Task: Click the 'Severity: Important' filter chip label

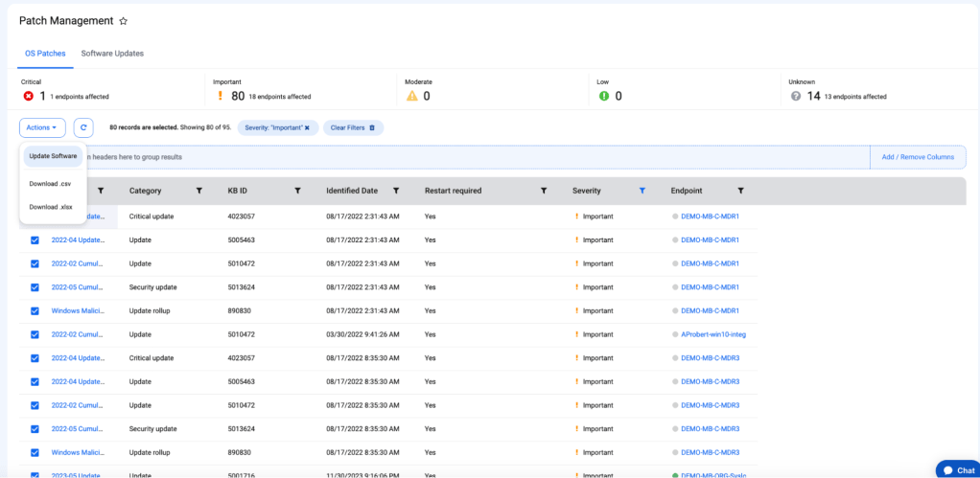Action: pyautogui.click(x=273, y=127)
